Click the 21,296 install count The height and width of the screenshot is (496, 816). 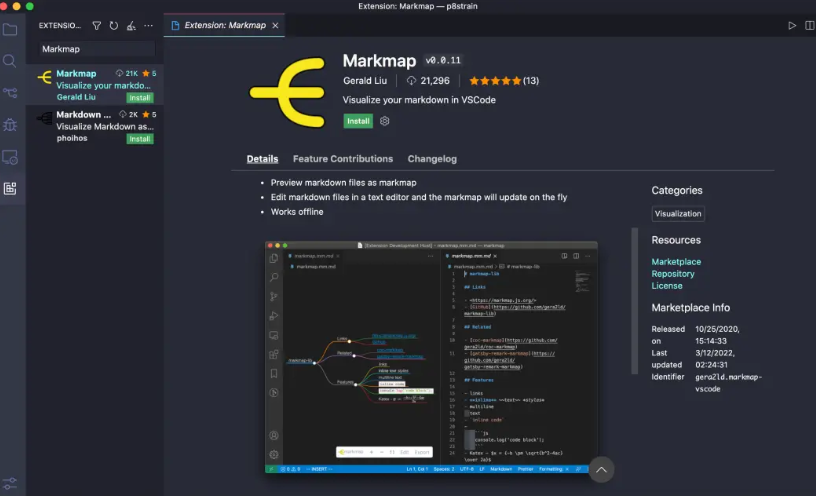(x=428, y=81)
